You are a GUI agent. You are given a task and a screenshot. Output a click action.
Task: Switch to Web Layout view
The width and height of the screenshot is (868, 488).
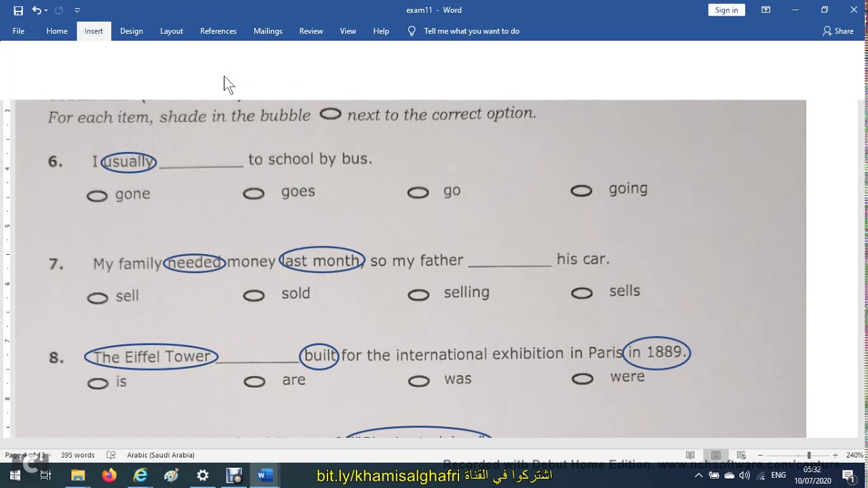741,455
